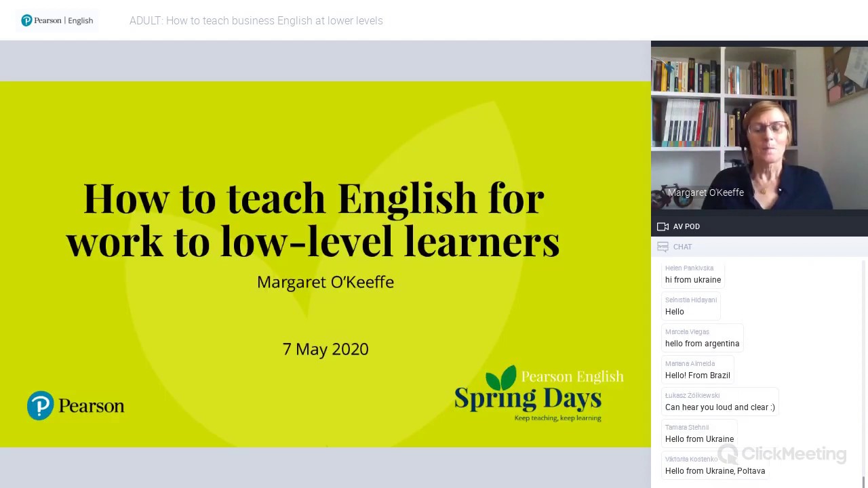Click the Margaret O'Keeffe name label on video
868x488 pixels.
(705, 192)
